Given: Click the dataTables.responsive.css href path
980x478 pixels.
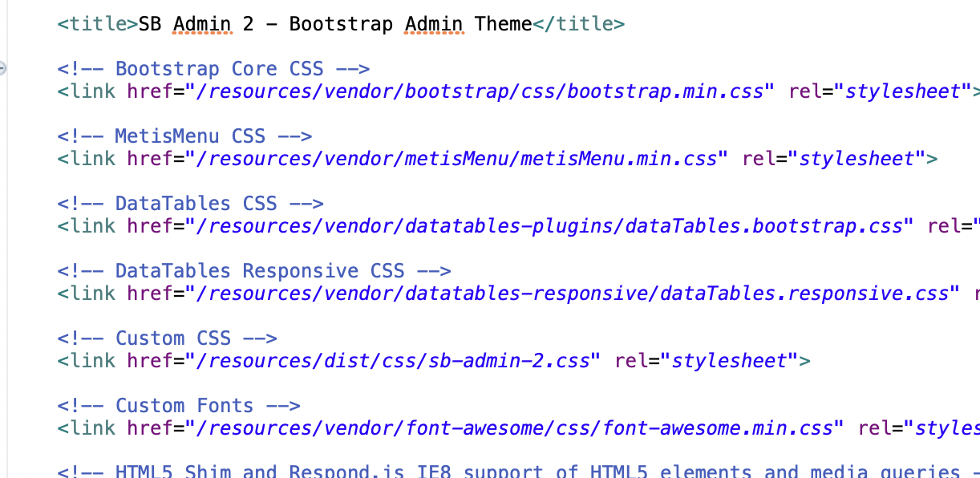Looking at the screenshot, I should click(x=573, y=294).
